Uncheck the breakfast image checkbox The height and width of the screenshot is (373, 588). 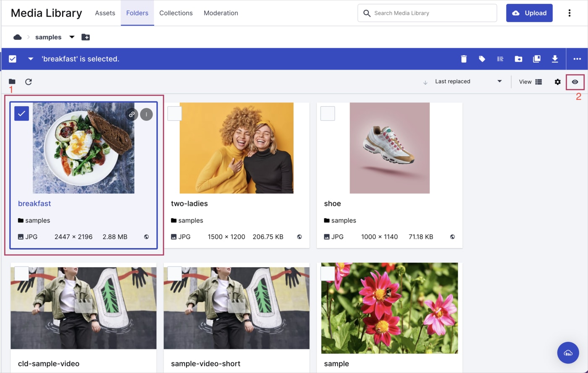[x=21, y=114]
